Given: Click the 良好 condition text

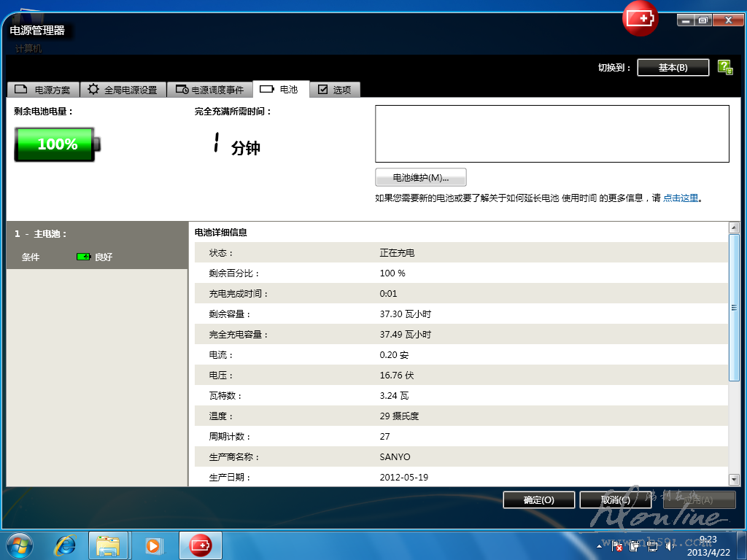Looking at the screenshot, I should pyautogui.click(x=104, y=257).
